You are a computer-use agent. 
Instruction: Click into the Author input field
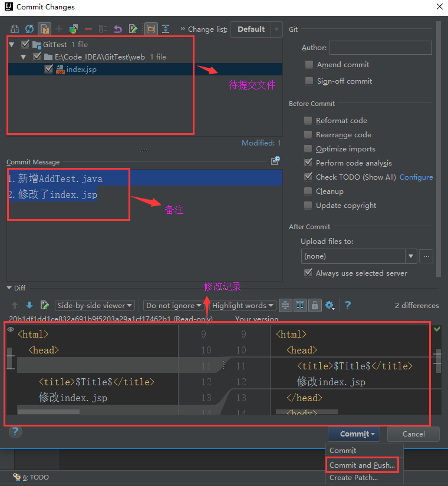click(380, 48)
